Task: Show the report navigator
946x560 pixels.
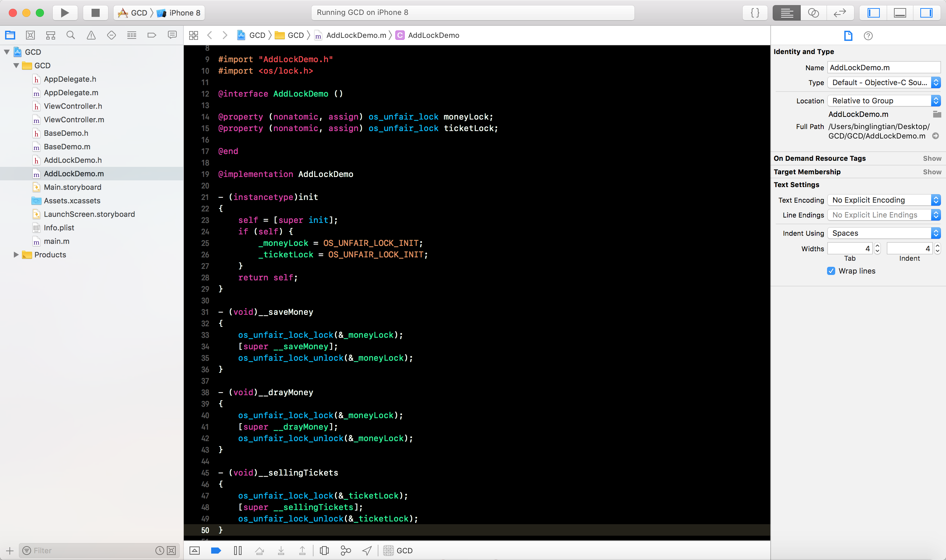Action: (172, 35)
